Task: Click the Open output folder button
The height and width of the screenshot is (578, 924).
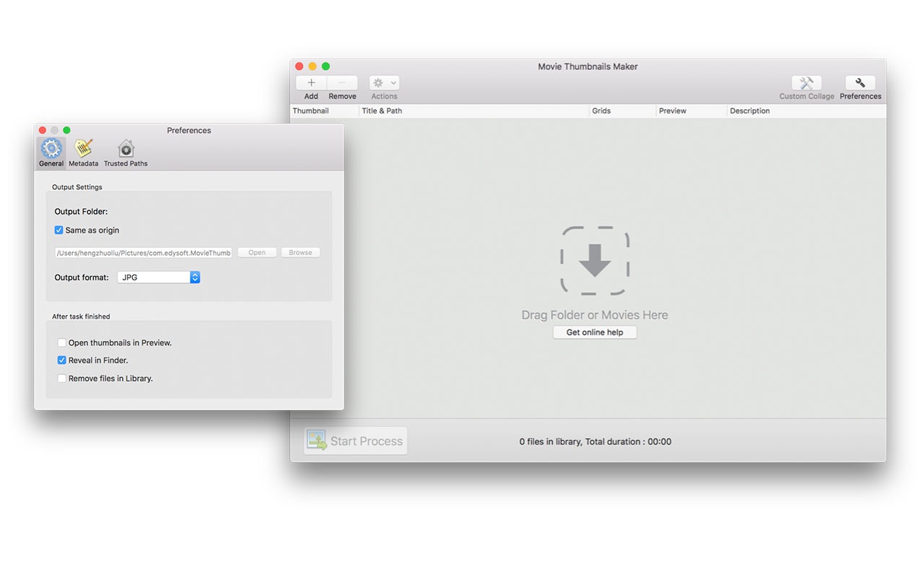Action: tap(257, 253)
